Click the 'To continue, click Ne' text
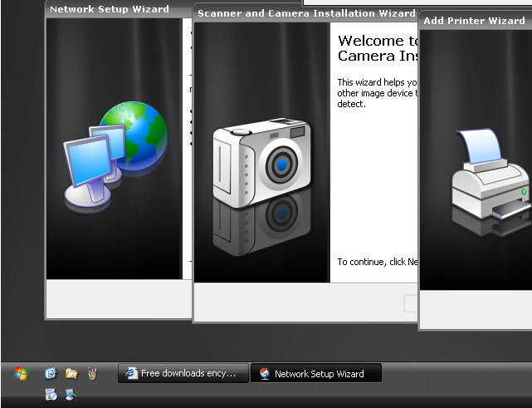The image size is (532, 408). [x=378, y=262]
